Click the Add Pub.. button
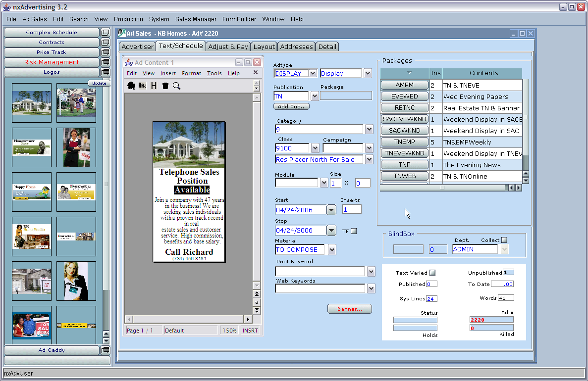 coord(291,106)
